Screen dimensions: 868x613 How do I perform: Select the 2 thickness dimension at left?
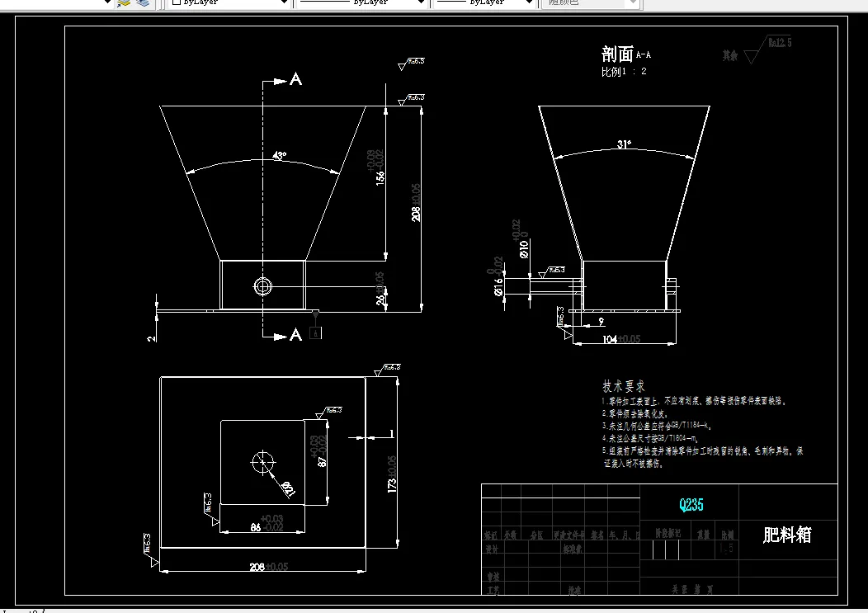point(152,337)
